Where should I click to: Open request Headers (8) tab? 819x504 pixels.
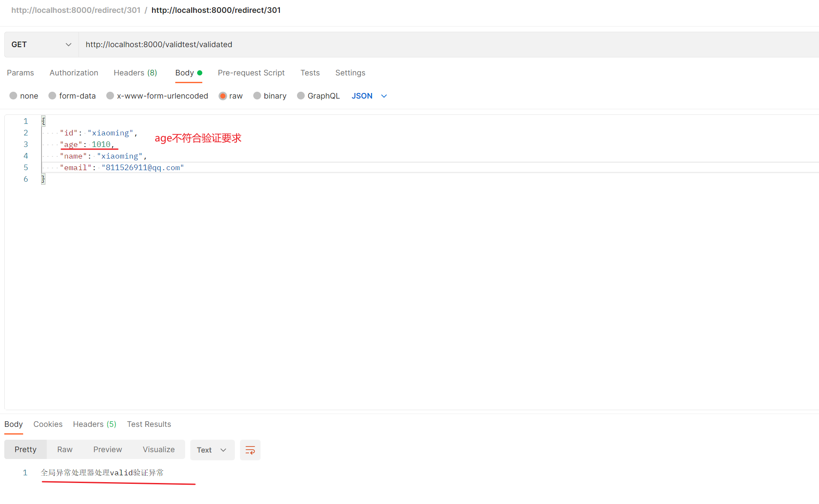point(135,73)
